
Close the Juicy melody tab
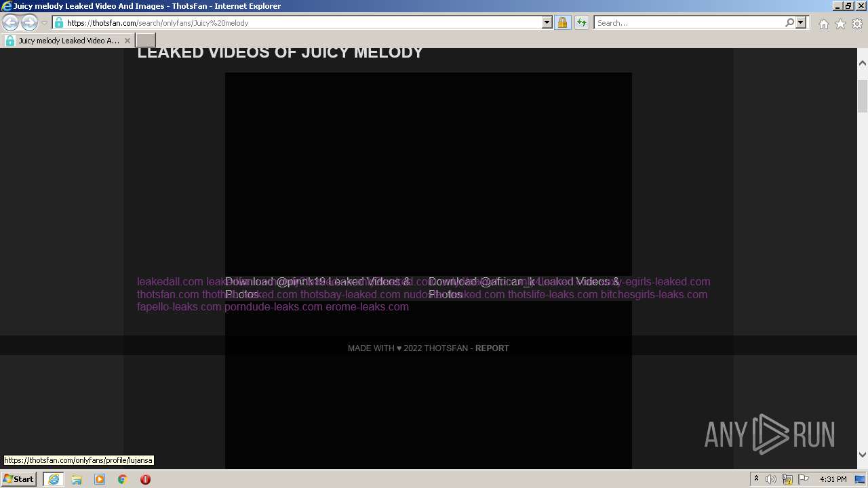[127, 41]
